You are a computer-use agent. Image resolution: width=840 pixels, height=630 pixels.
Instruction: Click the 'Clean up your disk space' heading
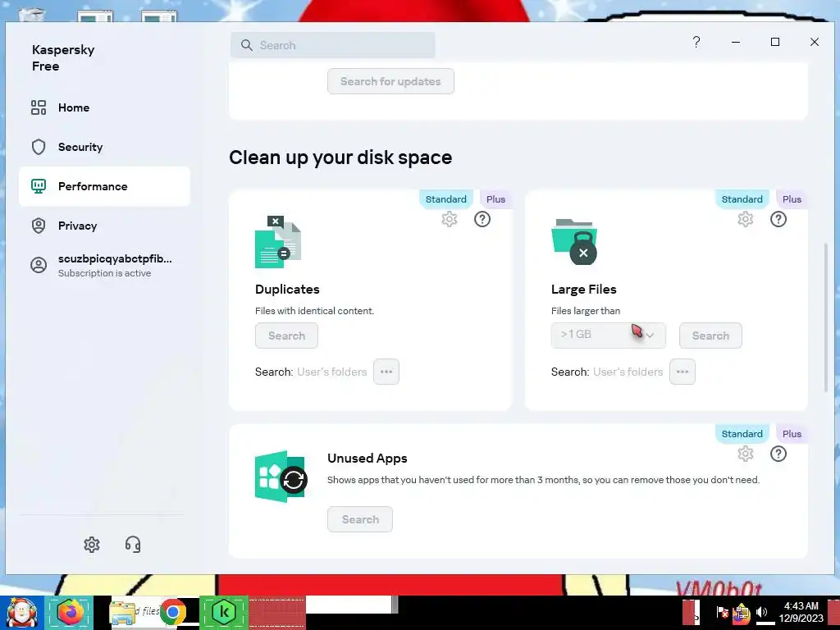click(340, 157)
